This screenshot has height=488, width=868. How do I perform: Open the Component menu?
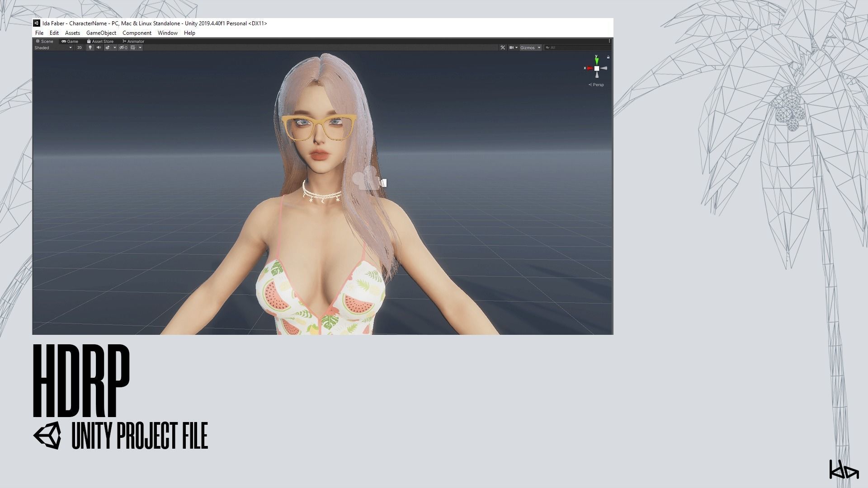[x=137, y=33]
